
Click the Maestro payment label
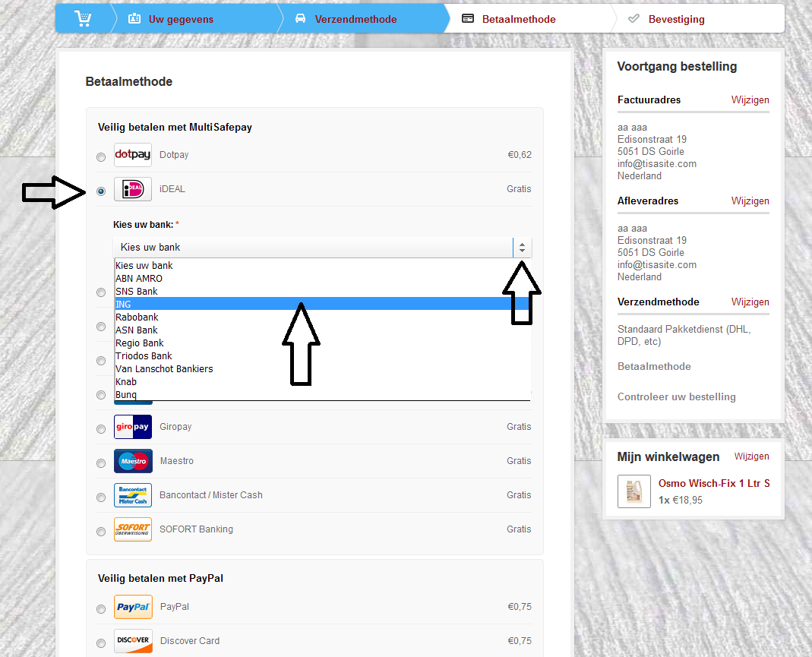(176, 461)
